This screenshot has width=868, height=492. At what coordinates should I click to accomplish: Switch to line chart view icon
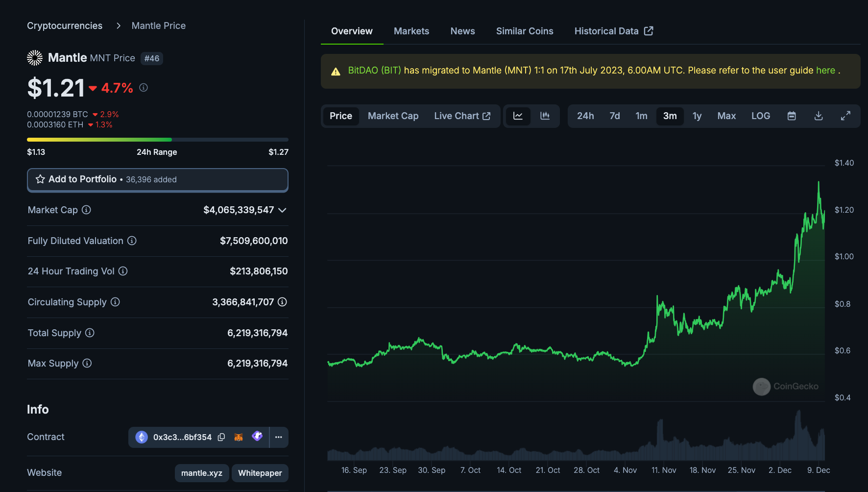click(518, 116)
